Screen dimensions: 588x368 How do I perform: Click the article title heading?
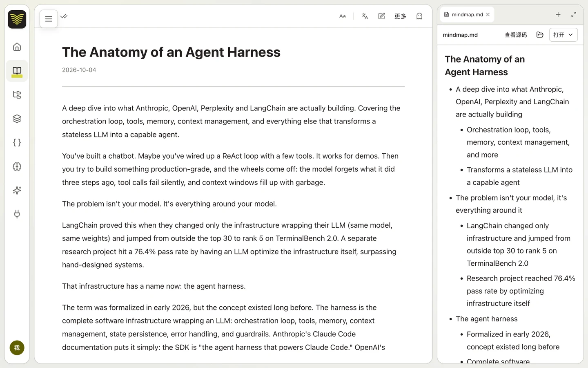tap(171, 52)
